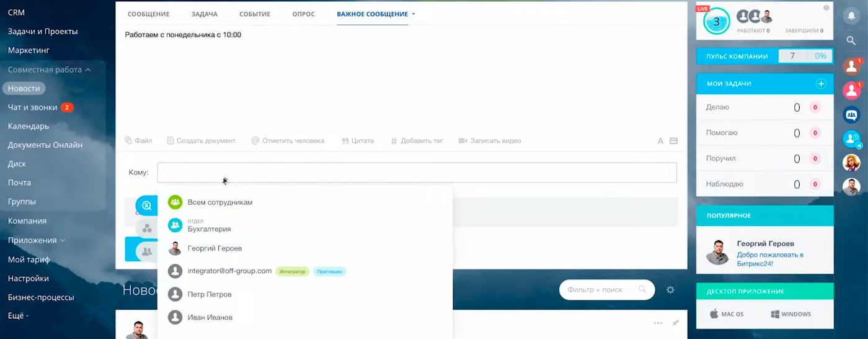Screen dimensions: 868x339
Task: Open the Важное сообщение dropdown arrow
Action: [x=414, y=14]
